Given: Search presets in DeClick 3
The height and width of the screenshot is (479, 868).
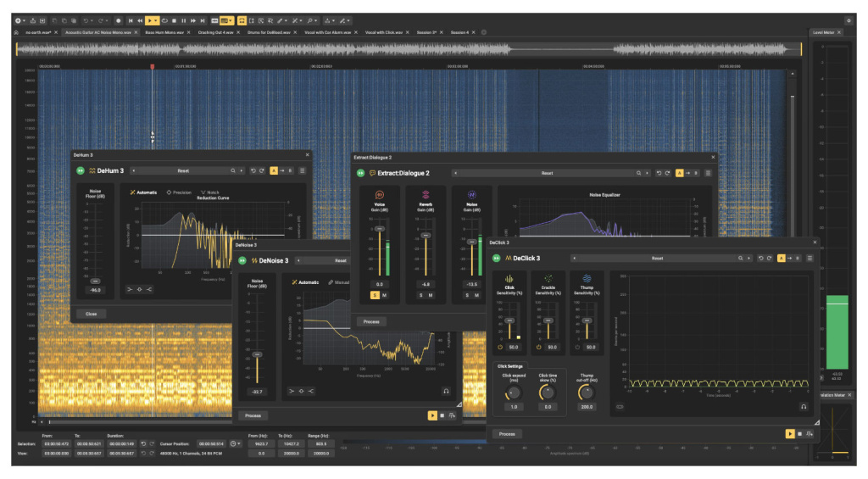Looking at the screenshot, I should click(x=740, y=258).
